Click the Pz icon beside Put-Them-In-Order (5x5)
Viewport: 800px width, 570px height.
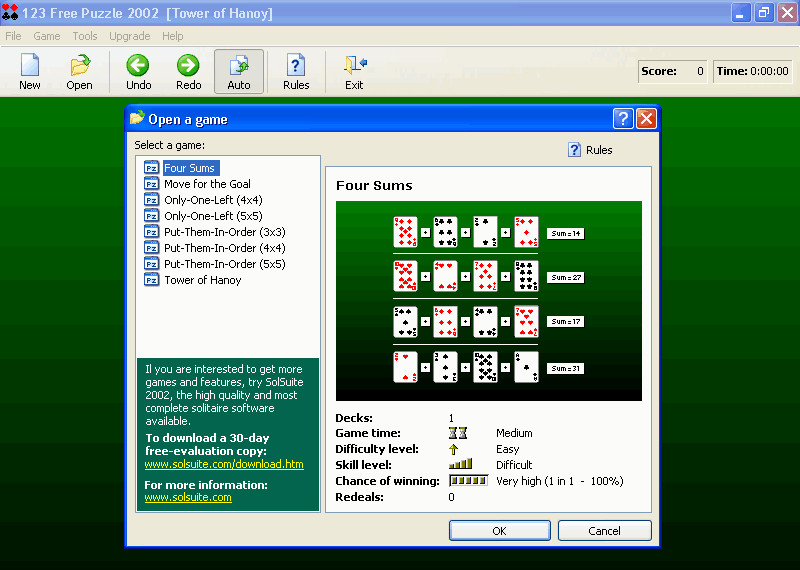(x=152, y=264)
